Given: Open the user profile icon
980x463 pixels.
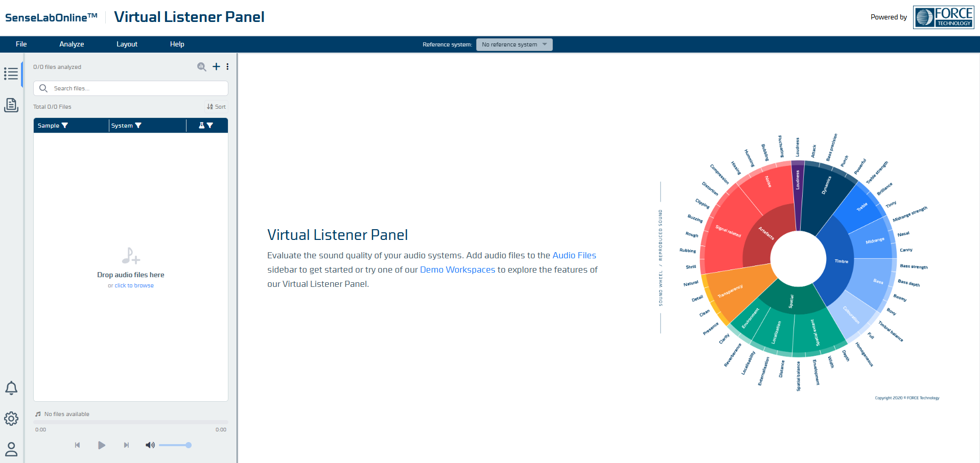Looking at the screenshot, I should pyautogui.click(x=11, y=449).
